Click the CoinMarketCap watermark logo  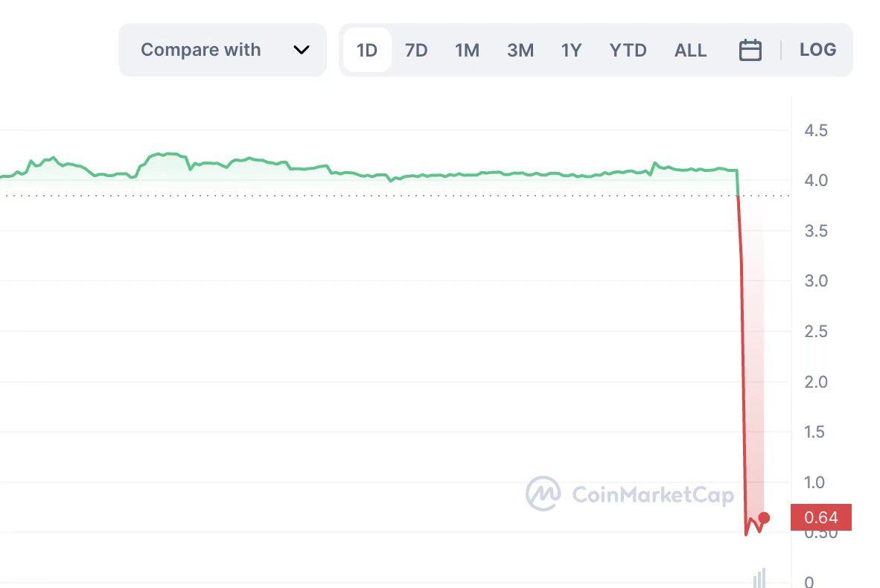tap(544, 493)
